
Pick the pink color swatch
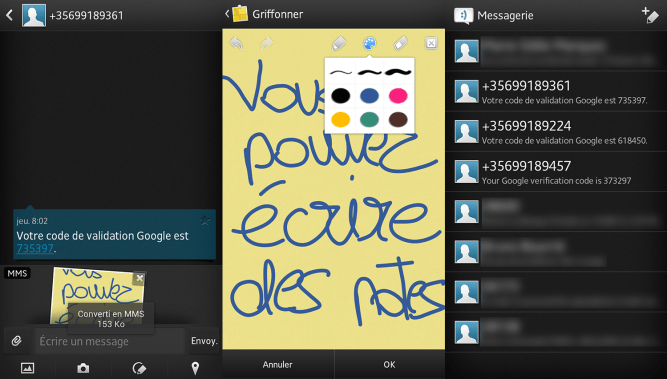click(398, 96)
